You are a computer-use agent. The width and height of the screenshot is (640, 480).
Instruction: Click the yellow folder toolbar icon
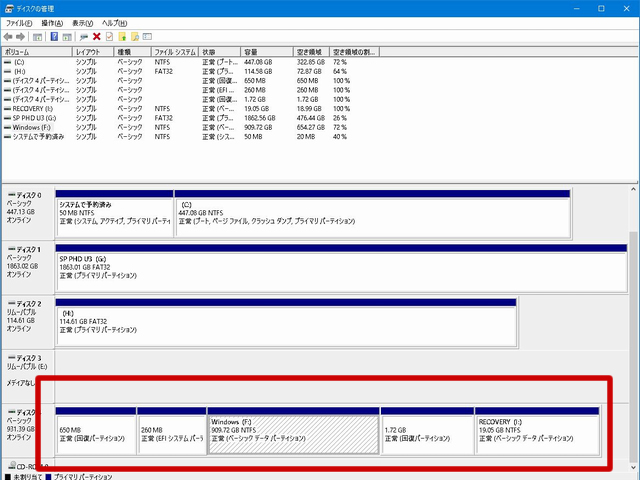[x=121, y=36]
